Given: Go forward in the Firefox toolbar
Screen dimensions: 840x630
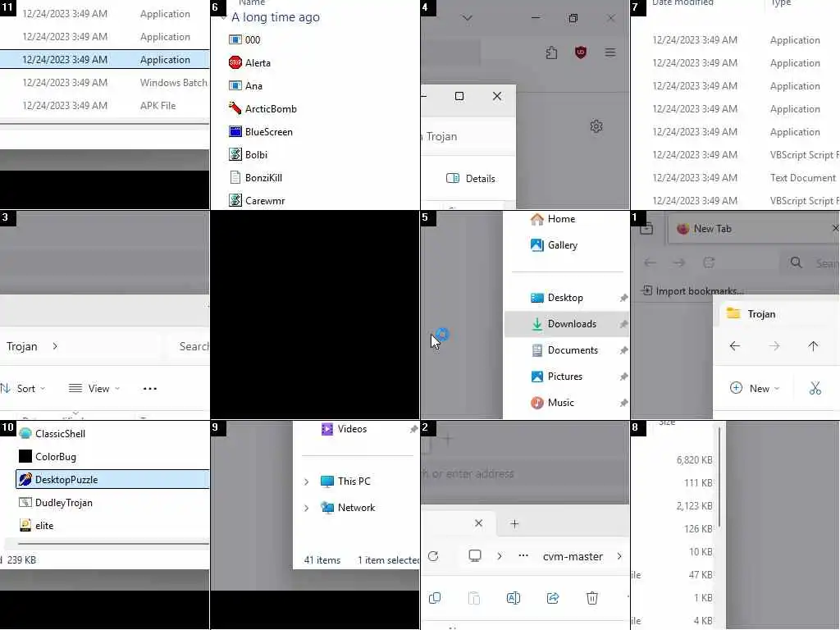Looking at the screenshot, I should tap(679, 262).
